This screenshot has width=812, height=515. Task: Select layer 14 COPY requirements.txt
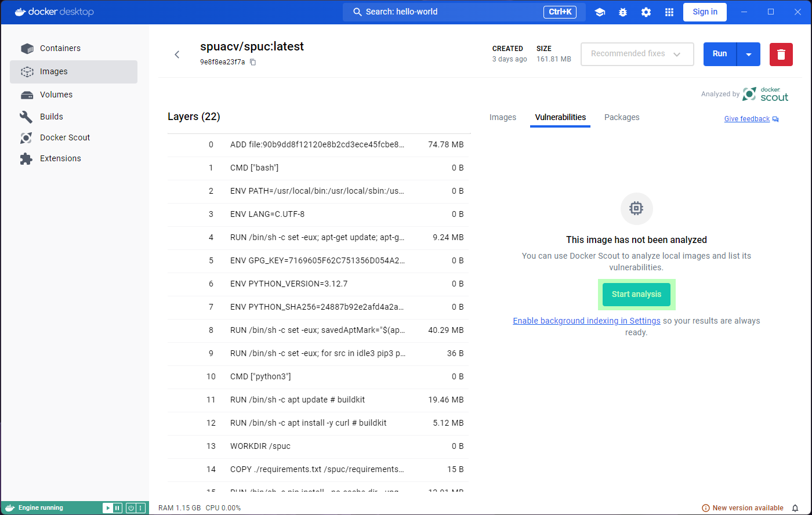(x=319, y=469)
